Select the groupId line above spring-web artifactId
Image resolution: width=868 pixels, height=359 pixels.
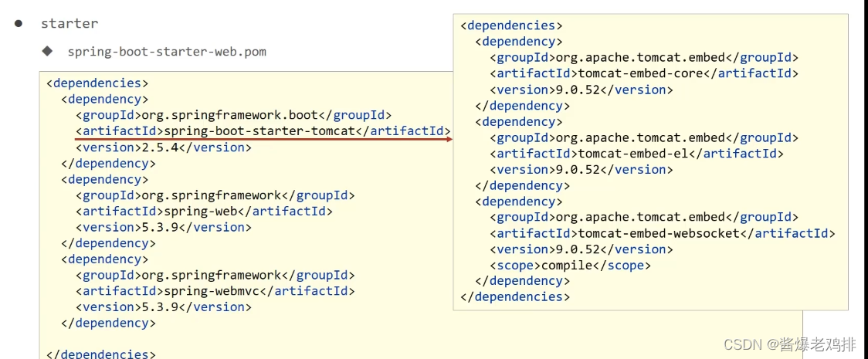(215, 196)
